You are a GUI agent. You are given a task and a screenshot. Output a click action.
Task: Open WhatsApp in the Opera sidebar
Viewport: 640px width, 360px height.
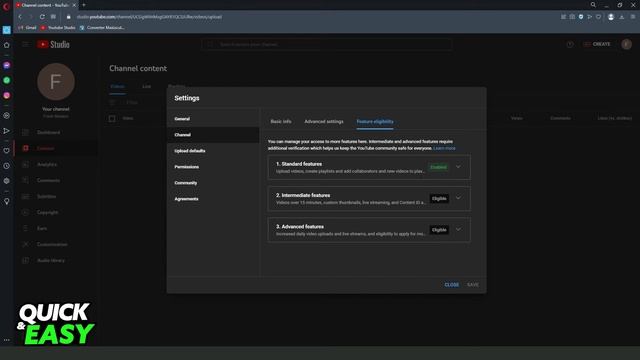point(7,80)
